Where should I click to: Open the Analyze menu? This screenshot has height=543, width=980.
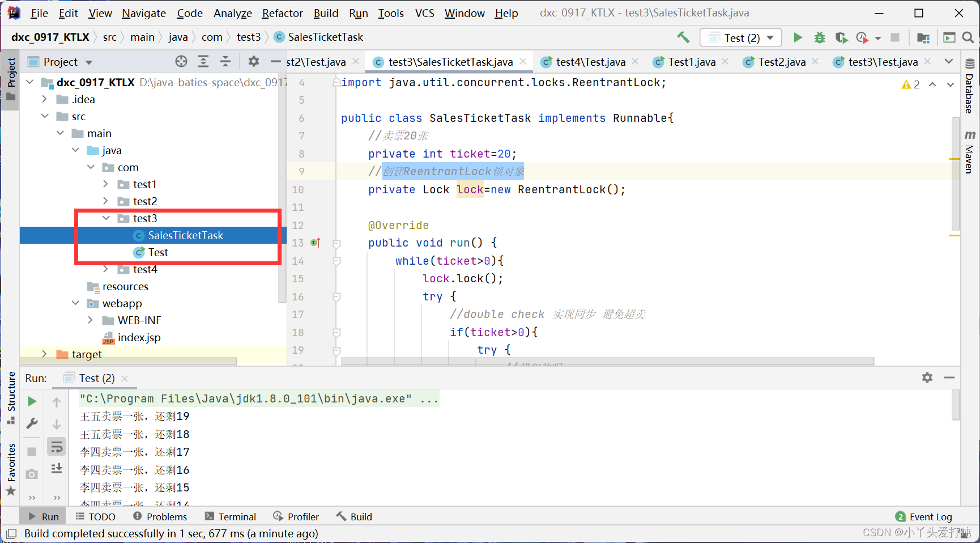(233, 13)
